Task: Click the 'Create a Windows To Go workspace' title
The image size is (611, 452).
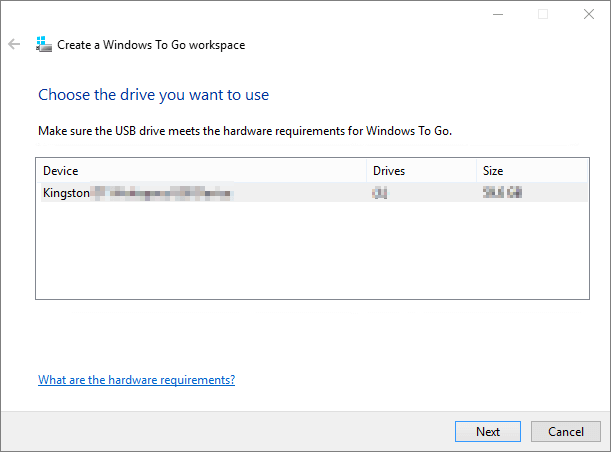Action: pos(151,45)
